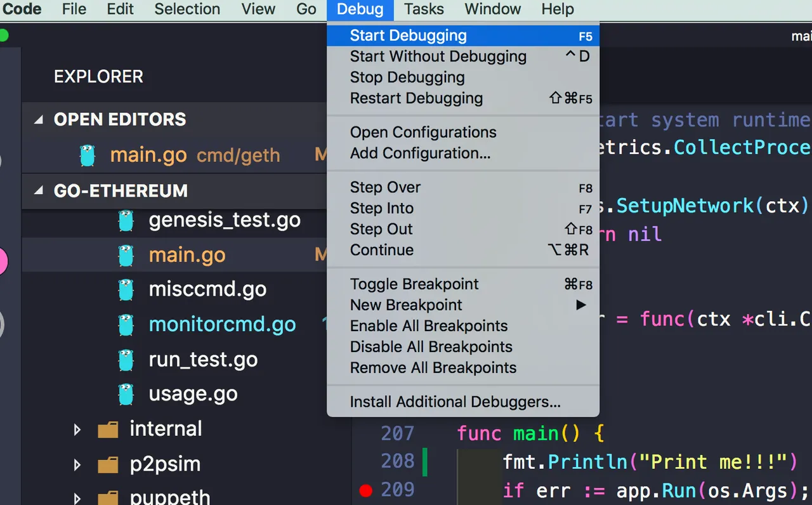Click gopher icon beside usage.go
The image size is (812, 505).
pyautogui.click(x=126, y=394)
